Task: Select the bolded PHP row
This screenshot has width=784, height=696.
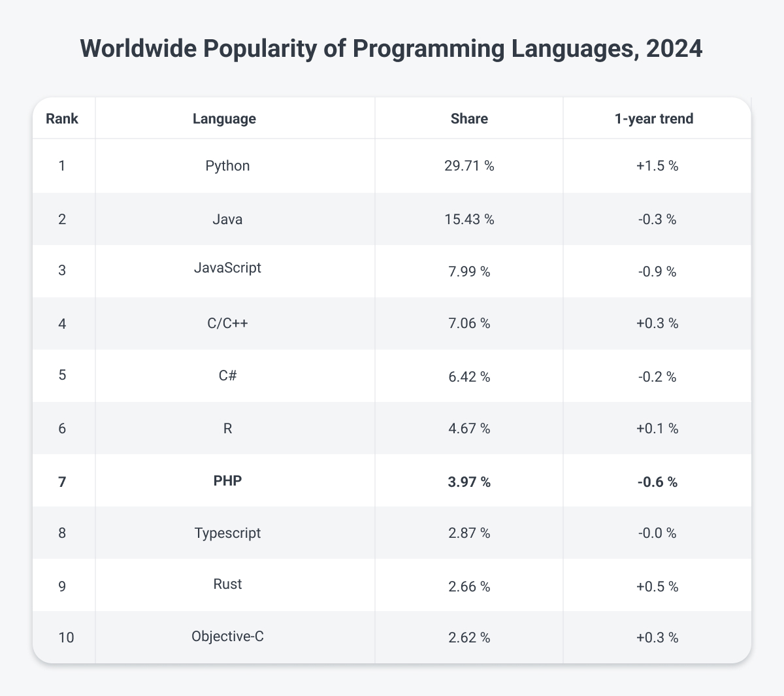Action: tap(227, 481)
